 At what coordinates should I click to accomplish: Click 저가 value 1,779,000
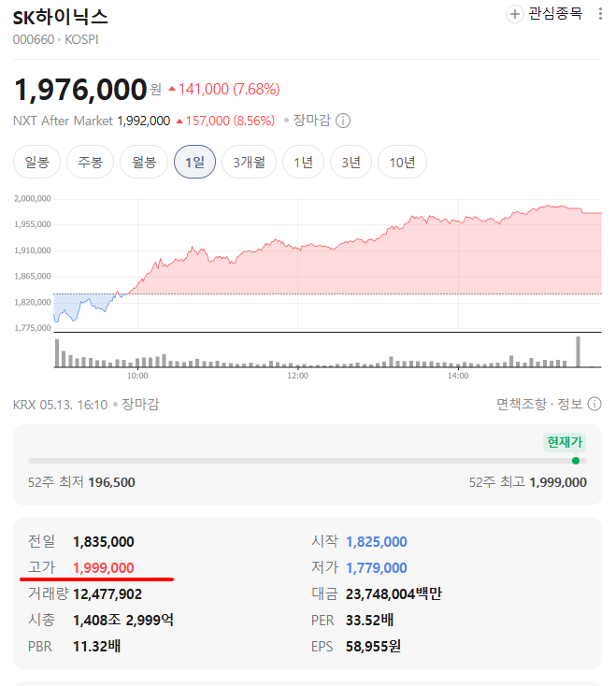click(x=377, y=568)
